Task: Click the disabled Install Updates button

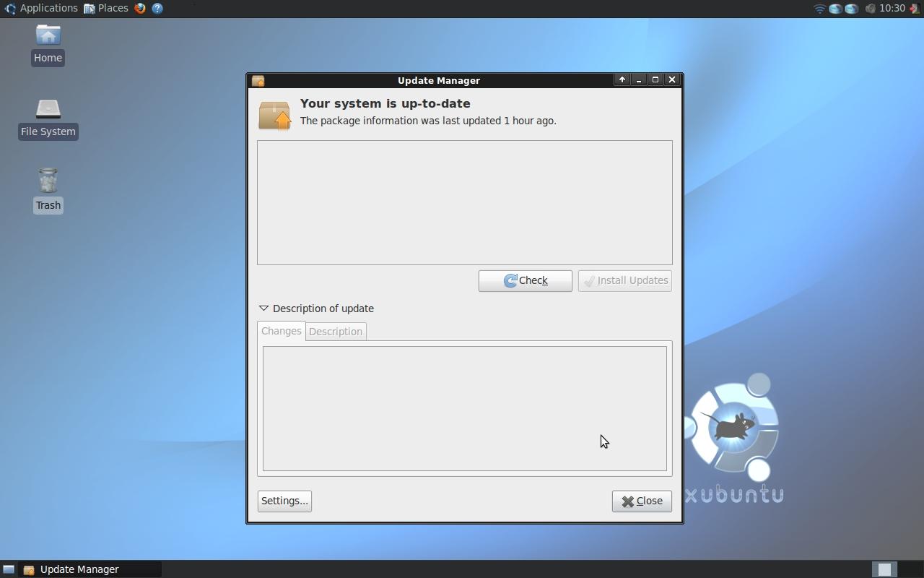Action: (624, 280)
